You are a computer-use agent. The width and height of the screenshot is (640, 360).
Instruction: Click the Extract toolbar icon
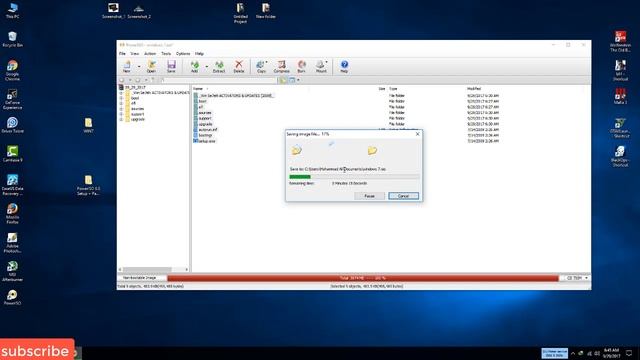[219, 66]
